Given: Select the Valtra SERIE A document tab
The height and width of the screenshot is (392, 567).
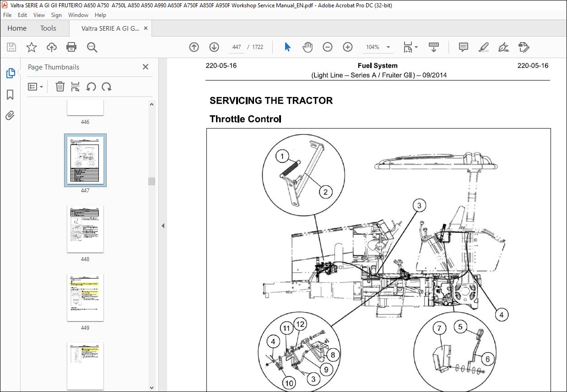Looking at the screenshot, I should pyautogui.click(x=110, y=28).
